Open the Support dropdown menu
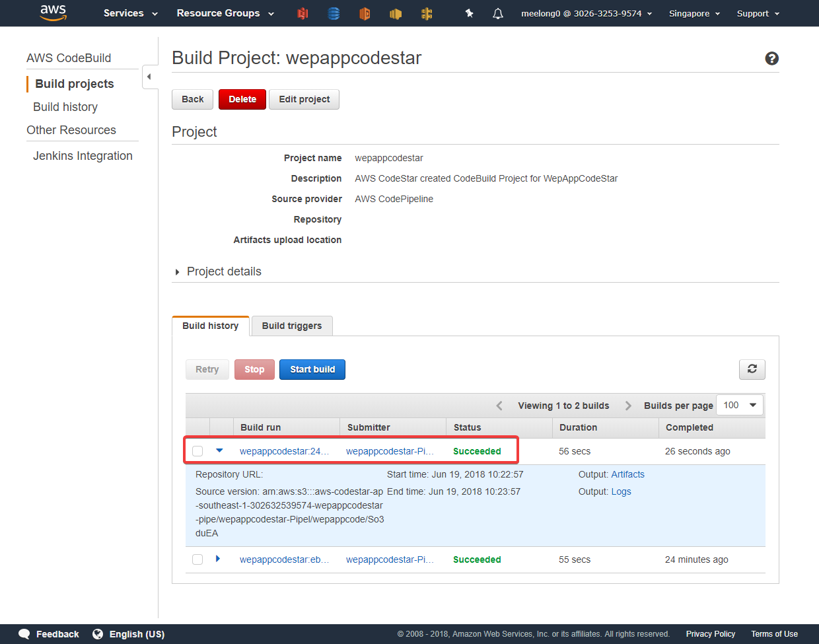Image resolution: width=819 pixels, height=644 pixels. tap(758, 13)
